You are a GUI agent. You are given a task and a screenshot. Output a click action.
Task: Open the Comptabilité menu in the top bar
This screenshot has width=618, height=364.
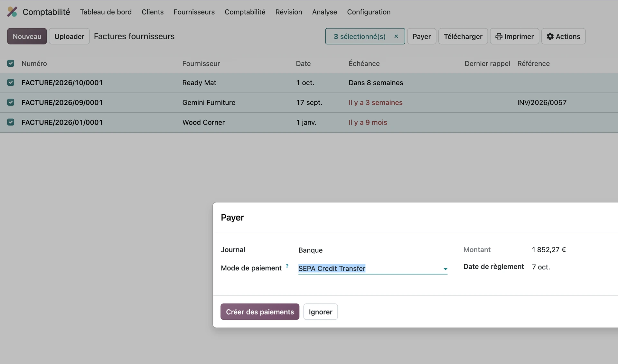(245, 12)
